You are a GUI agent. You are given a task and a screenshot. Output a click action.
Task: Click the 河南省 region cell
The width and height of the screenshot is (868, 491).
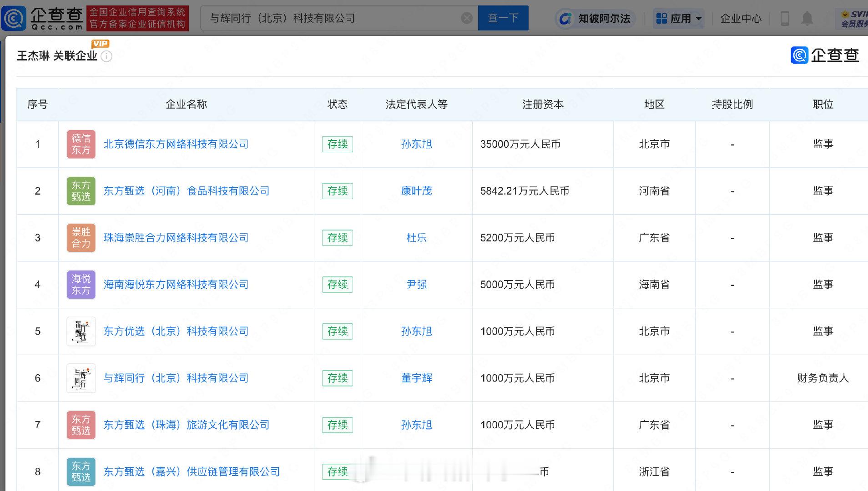tap(654, 191)
